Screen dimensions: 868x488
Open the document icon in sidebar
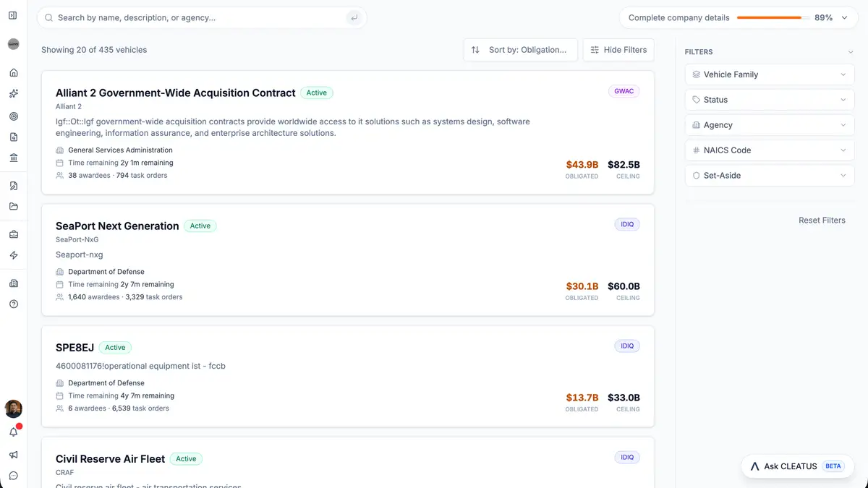pos(13,137)
